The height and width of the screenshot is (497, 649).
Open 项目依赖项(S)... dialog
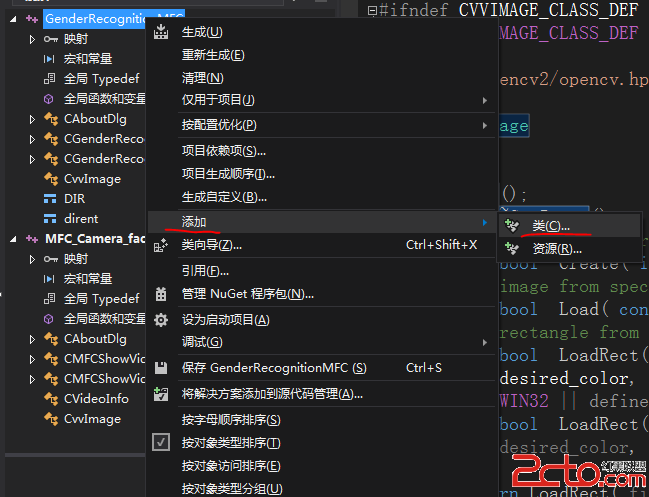323,151
